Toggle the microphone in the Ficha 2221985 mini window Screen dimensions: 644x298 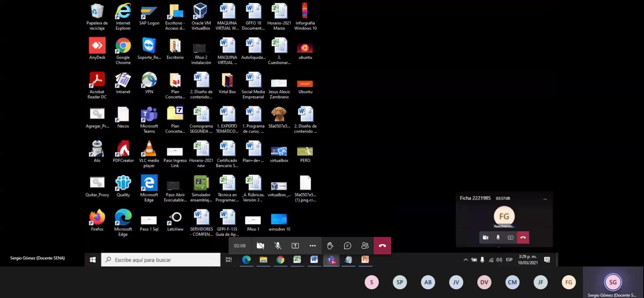[498, 238]
